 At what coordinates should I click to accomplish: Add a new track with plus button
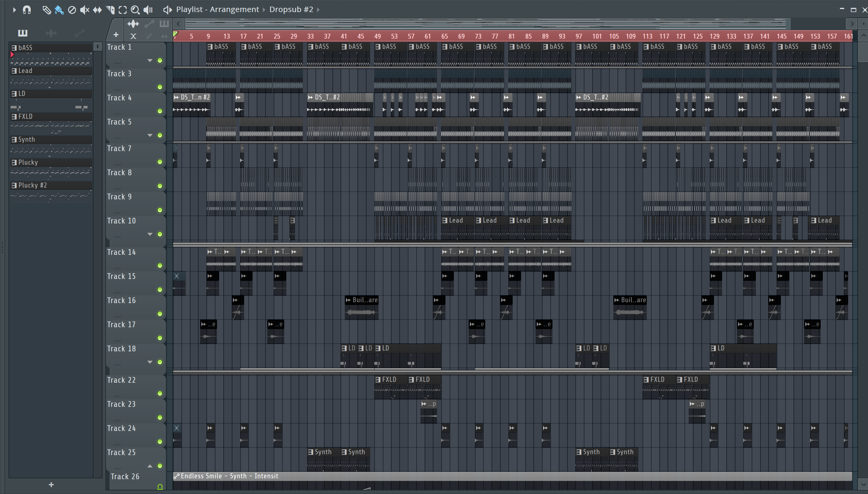116,35
